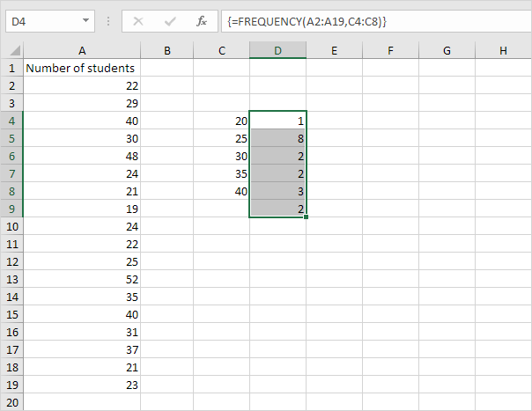Click the formula bar options dots handle

[108, 22]
